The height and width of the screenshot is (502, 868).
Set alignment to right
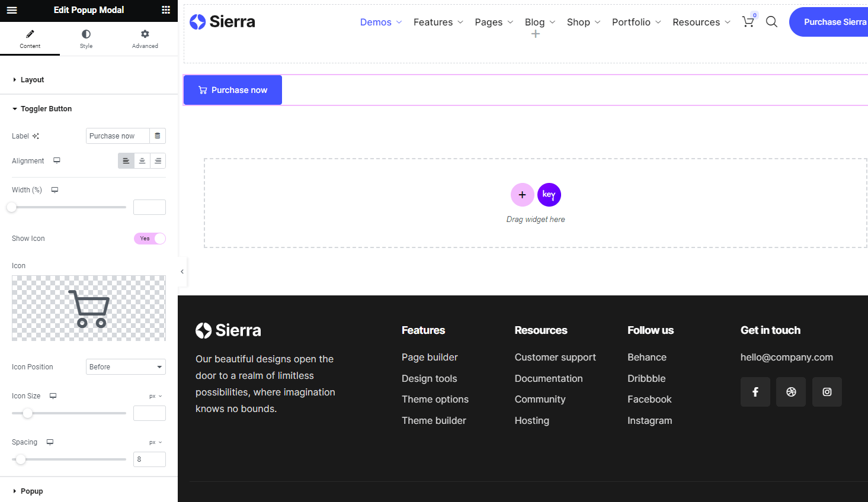pyautogui.click(x=158, y=161)
